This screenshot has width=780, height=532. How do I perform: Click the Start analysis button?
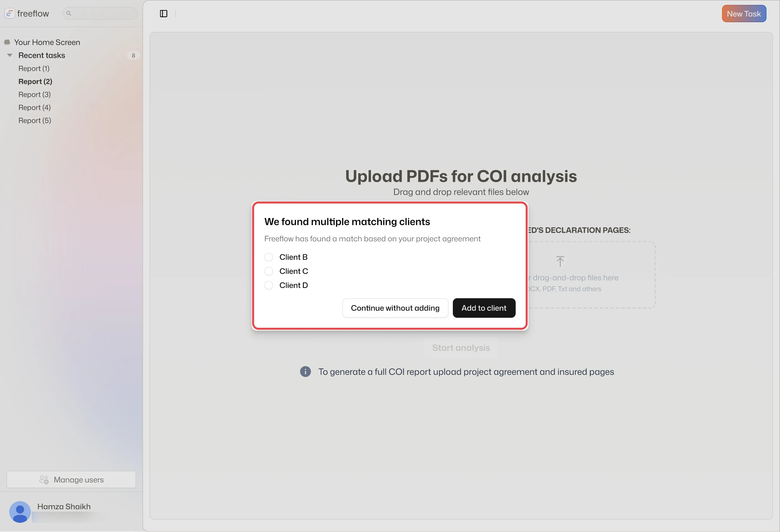[461, 348]
